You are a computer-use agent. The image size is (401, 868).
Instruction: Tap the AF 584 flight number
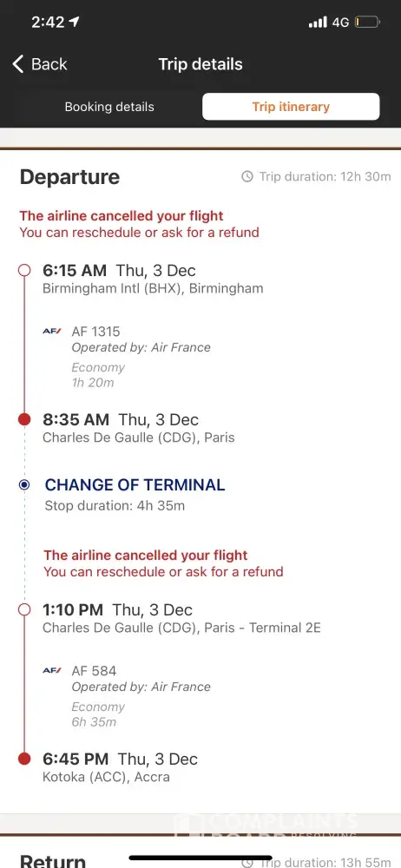pos(94,671)
